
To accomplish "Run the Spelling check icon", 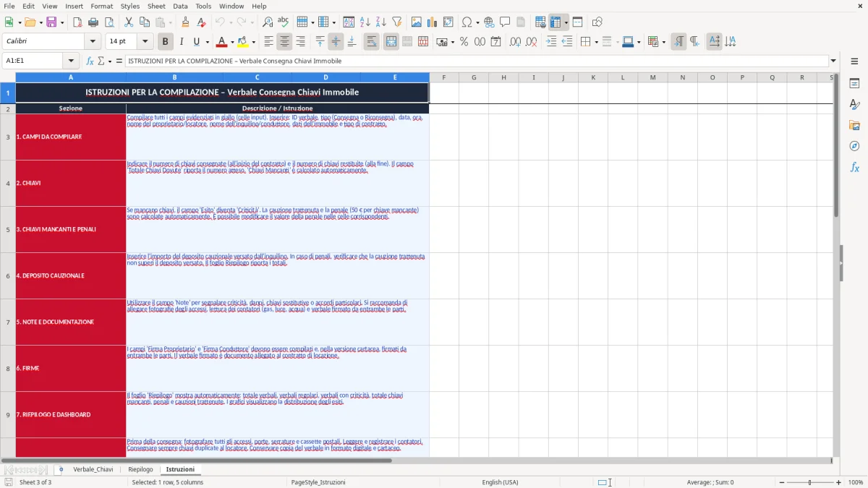I will pyautogui.click(x=284, y=22).
